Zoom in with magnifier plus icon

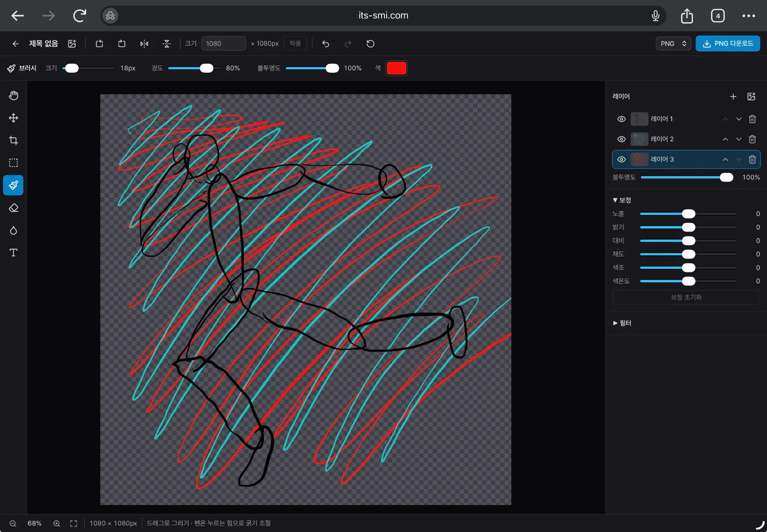pyautogui.click(x=57, y=523)
